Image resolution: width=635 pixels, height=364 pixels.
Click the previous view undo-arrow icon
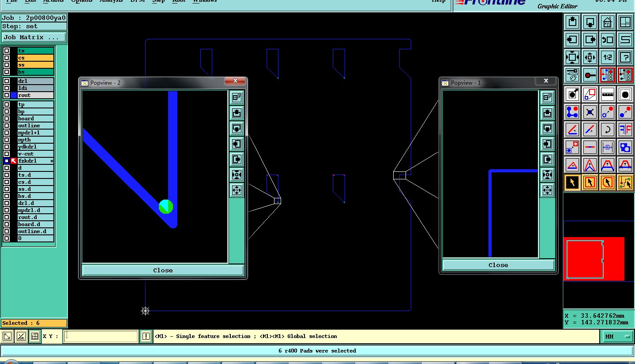point(608,39)
